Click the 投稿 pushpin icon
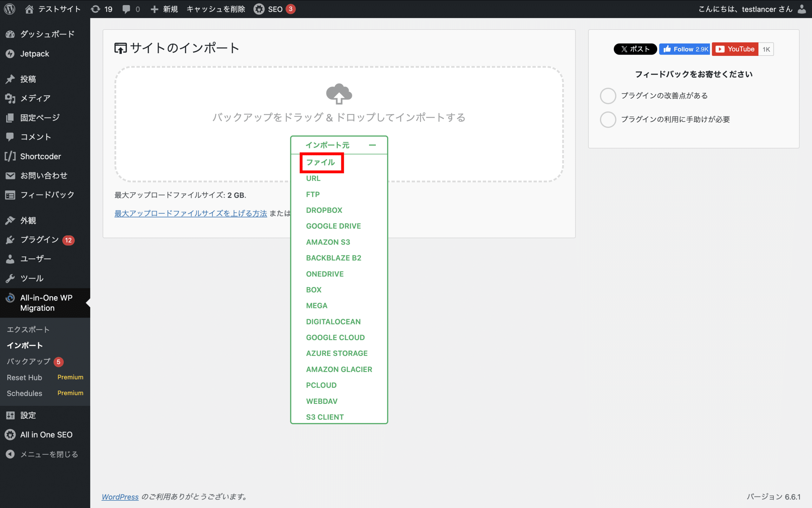 coord(10,79)
